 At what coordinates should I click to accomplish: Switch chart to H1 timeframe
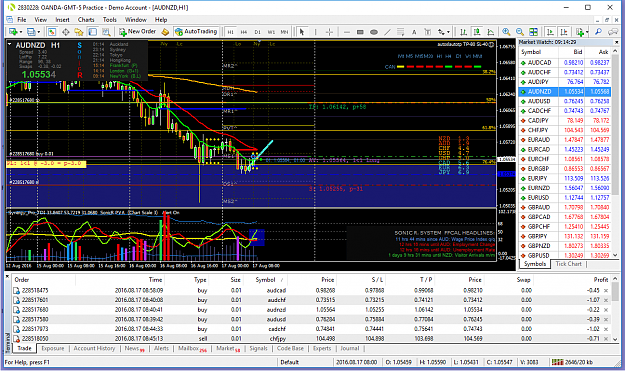tap(230, 32)
